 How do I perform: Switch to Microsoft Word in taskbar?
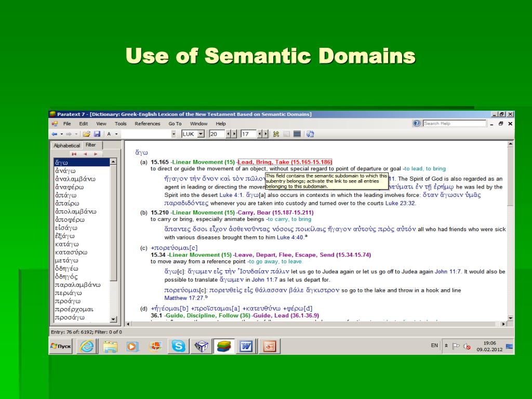(x=246, y=347)
